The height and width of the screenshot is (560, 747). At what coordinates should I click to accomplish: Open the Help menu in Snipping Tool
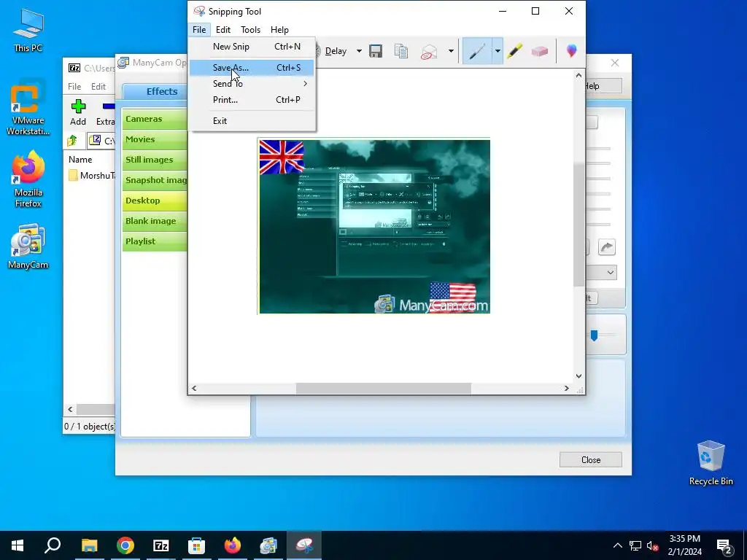pyautogui.click(x=279, y=29)
